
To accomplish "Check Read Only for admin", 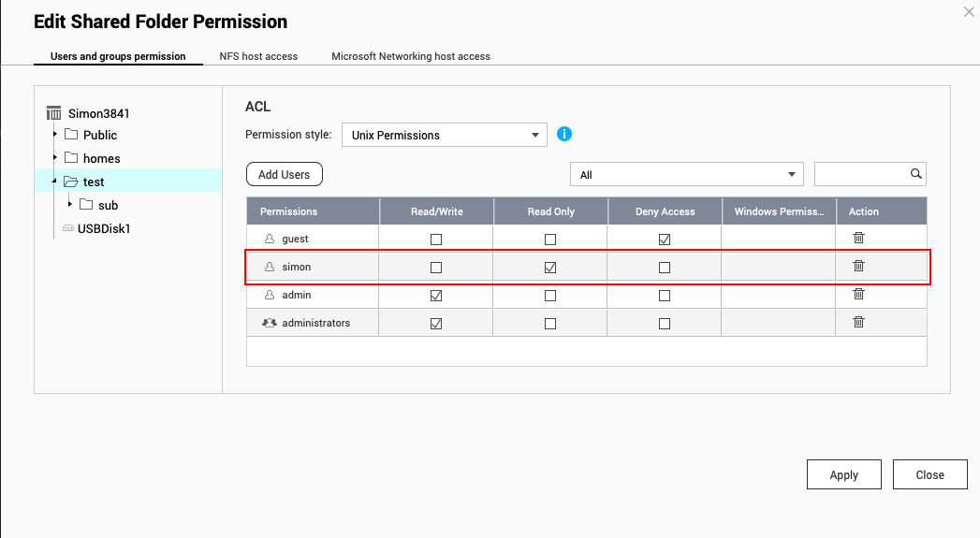I will 550,296.
